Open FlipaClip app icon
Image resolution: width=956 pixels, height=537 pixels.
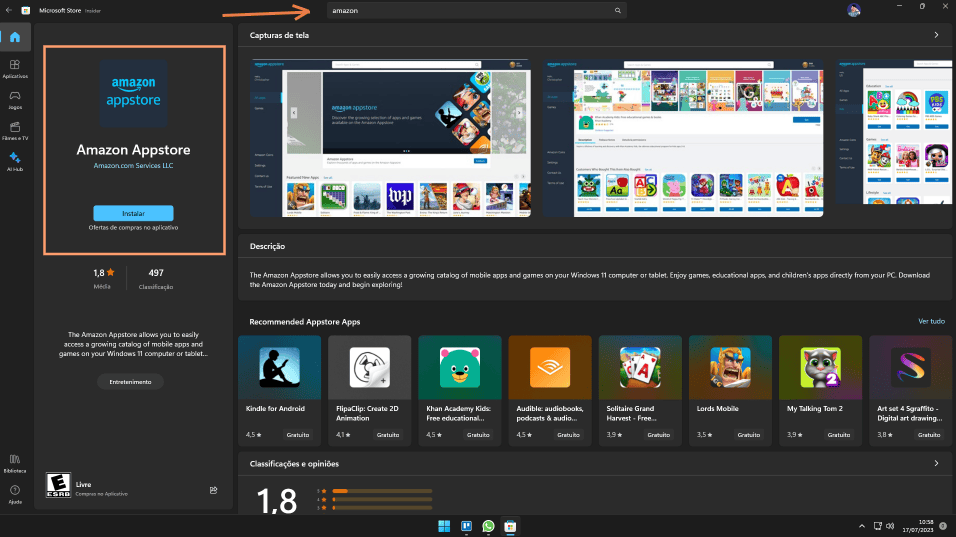tap(369, 368)
